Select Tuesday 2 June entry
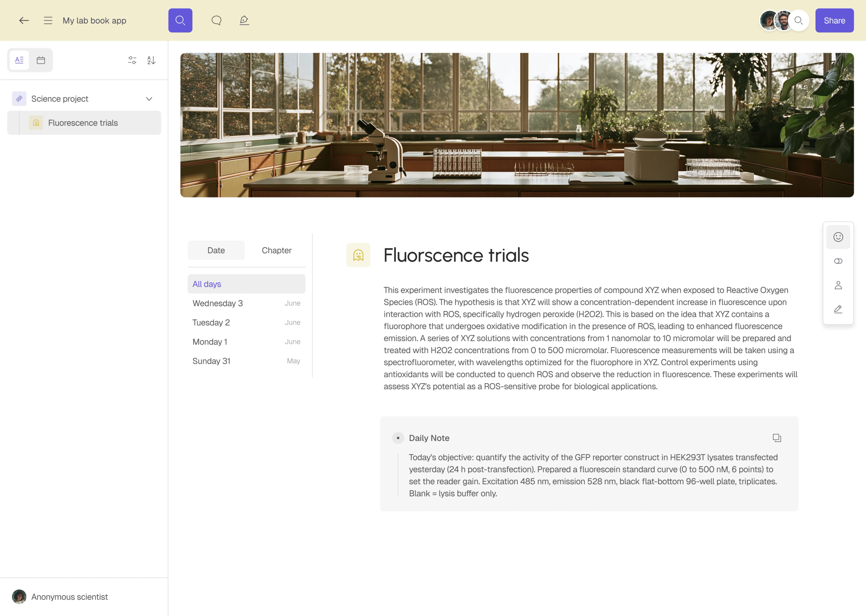 [246, 322]
